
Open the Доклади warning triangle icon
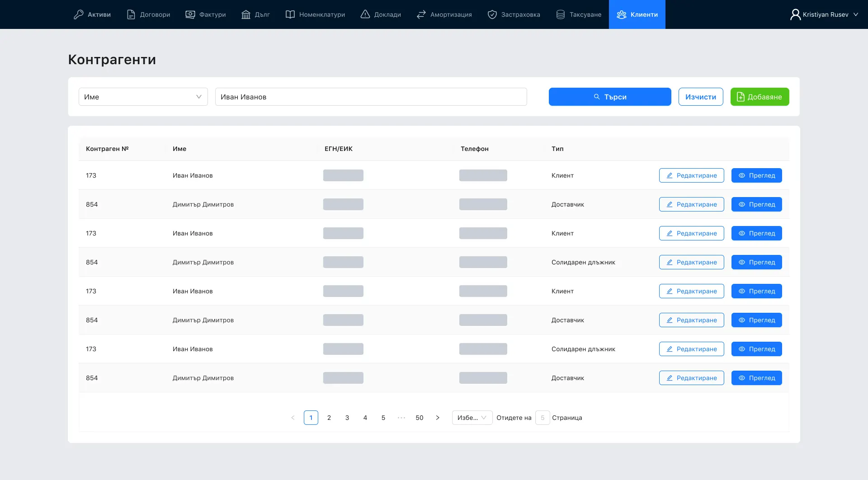(365, 14)
